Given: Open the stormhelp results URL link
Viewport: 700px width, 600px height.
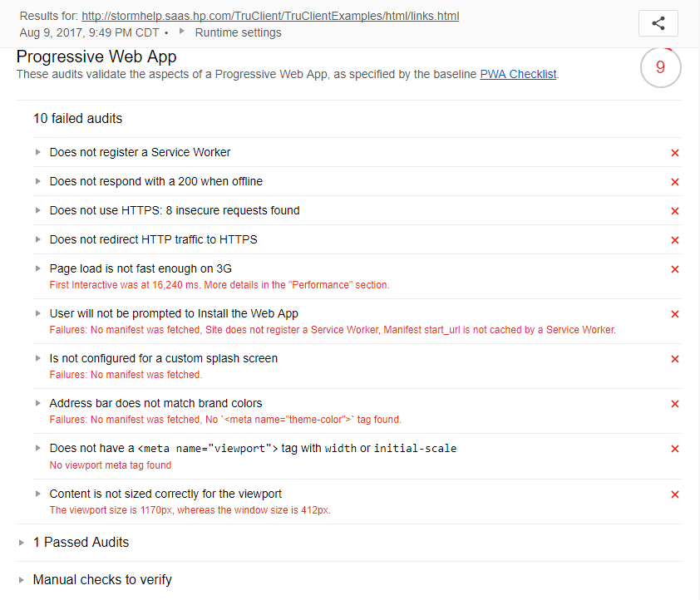Looking at the screenshot, I should pyautogui.click(x=269, y=16).
